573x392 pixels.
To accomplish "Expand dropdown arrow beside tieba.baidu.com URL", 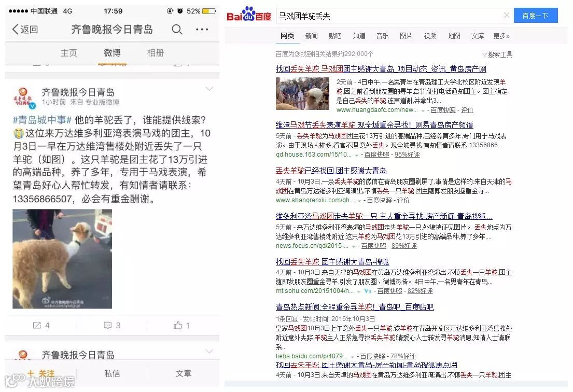I will tap(352, 357).
